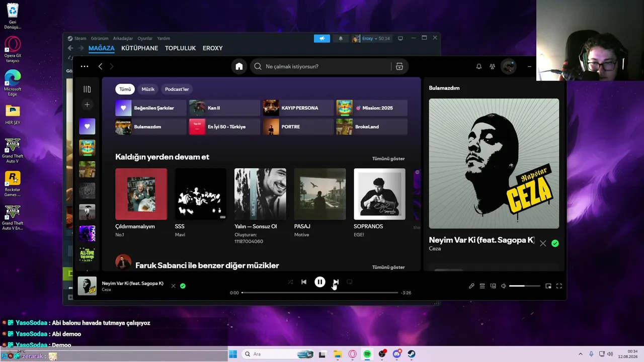Open Connect to a device

(493, 286)
